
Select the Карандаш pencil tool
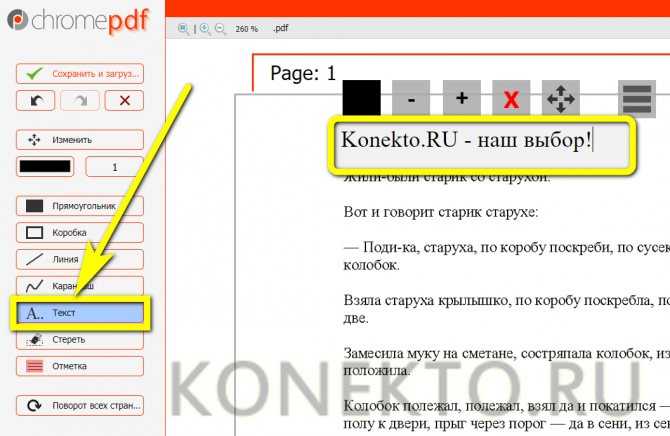click(x=80, y=286)
